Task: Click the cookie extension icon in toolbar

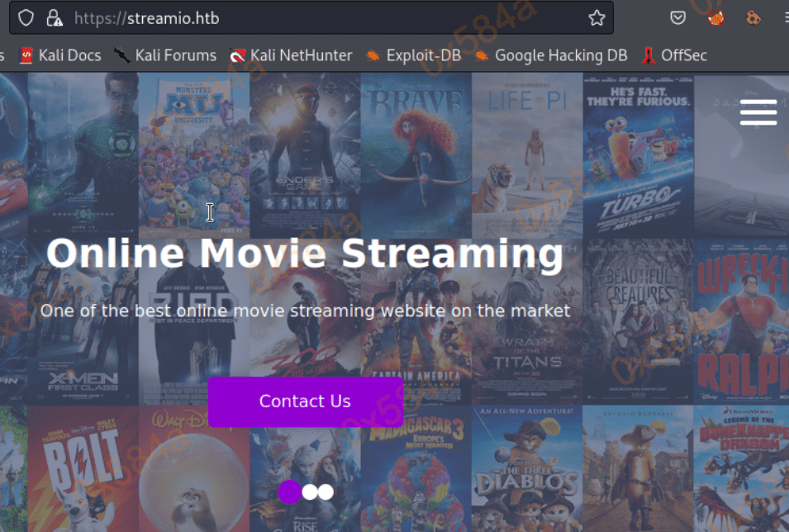Action: pyautogui.click(x=753, y=17)
